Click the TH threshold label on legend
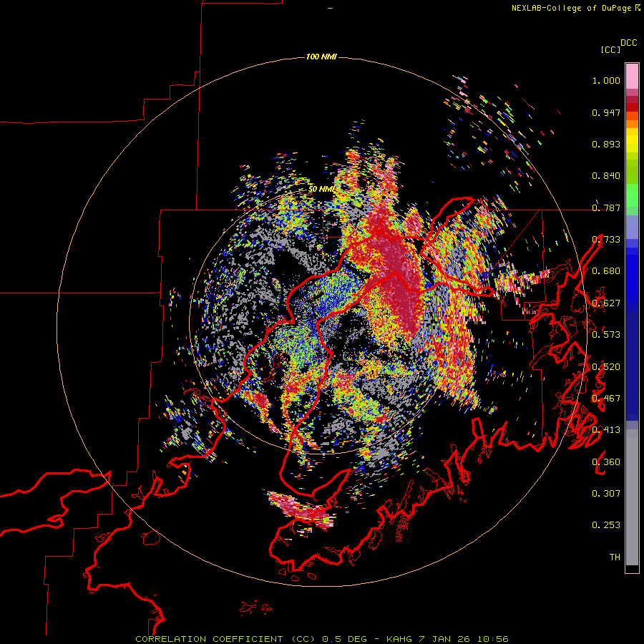Viewport: 644px width, 644px height. 615,557
